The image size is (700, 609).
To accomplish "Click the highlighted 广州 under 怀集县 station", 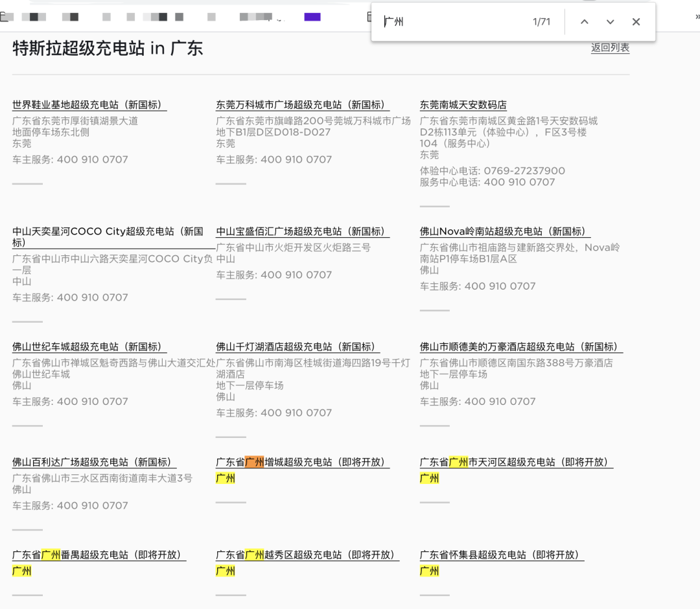I will tap(429, 571).
